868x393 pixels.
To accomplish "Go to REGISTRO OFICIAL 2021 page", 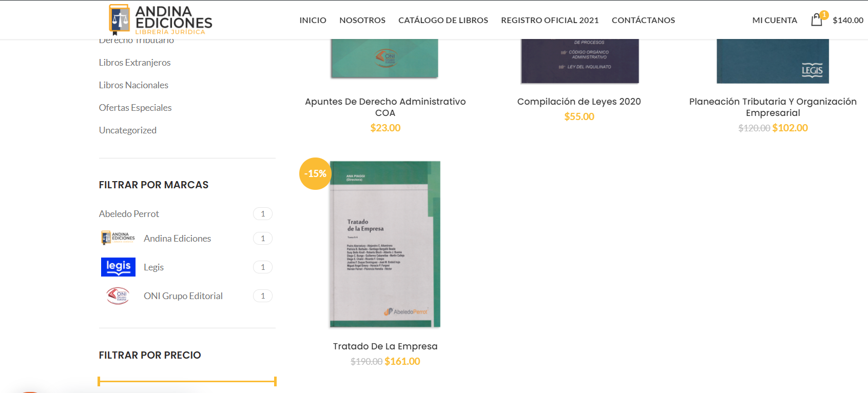I will click(550, 20).
